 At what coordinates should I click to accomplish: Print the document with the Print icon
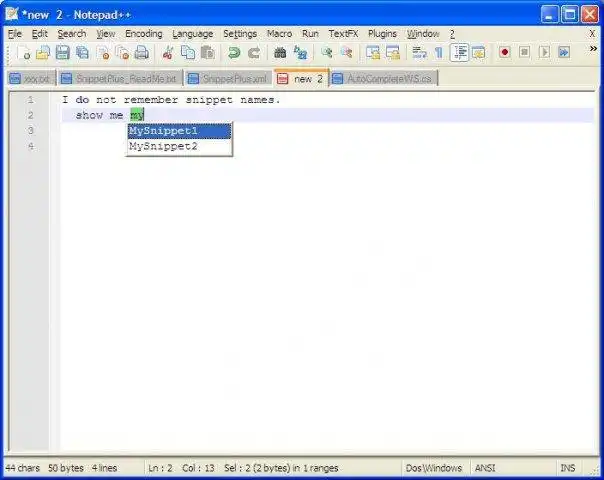tap(142, 52)
